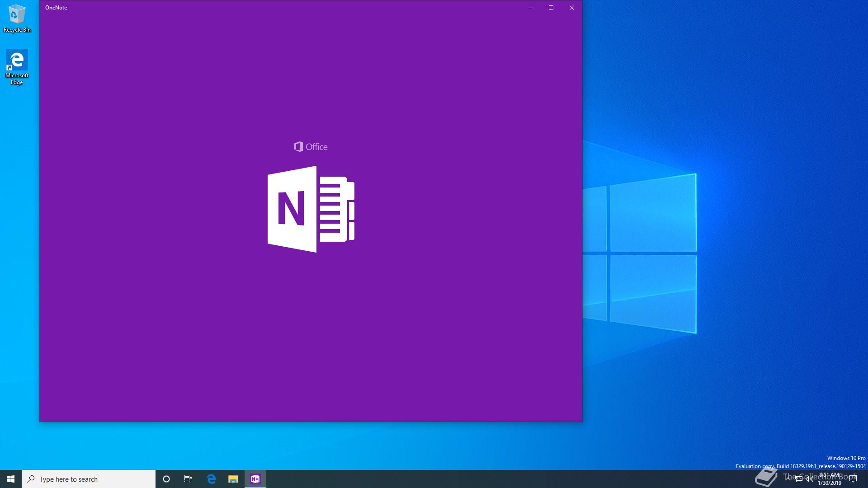868x488 pixels.
Task: Open the taskbar clock and date
Action: (x=830, y=479)
